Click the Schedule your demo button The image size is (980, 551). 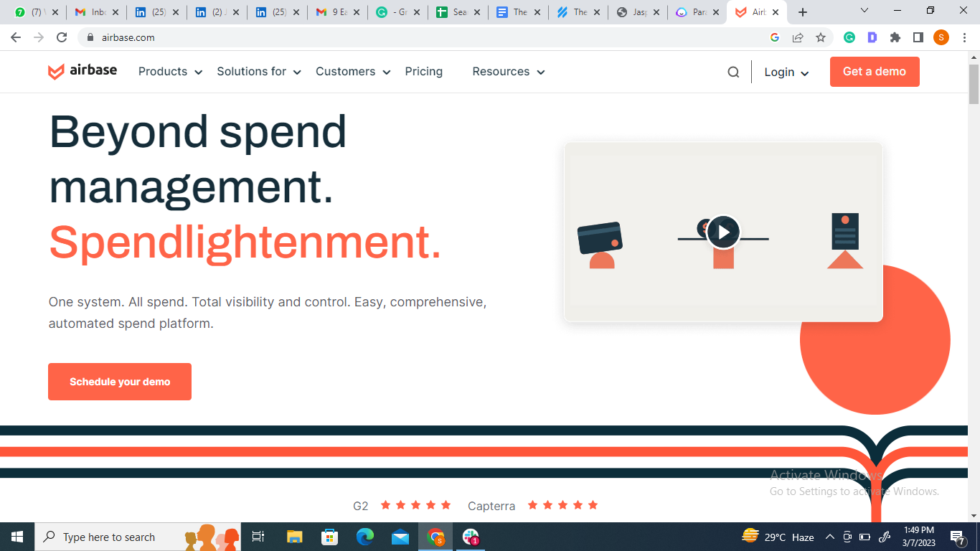point(120,382)
